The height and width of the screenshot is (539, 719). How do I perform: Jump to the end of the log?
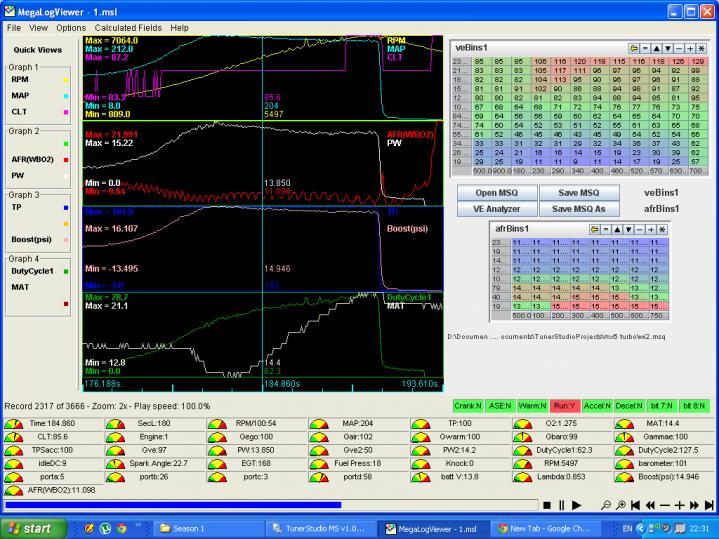point(709,505)
